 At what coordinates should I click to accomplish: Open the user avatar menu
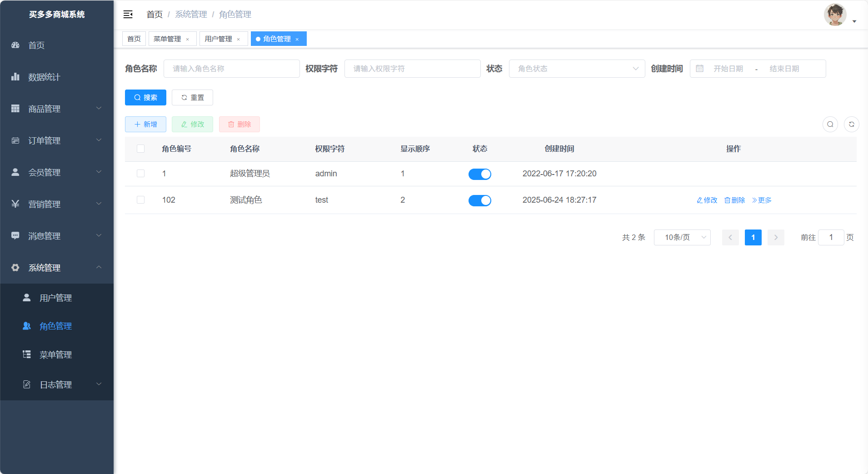point(836,15)
